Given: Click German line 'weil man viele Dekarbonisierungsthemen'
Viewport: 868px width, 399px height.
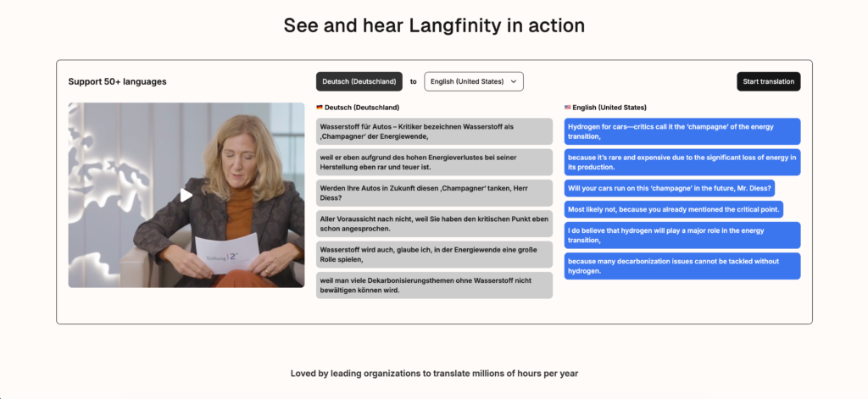Looking at the screenshot, I should coord(434,285).
